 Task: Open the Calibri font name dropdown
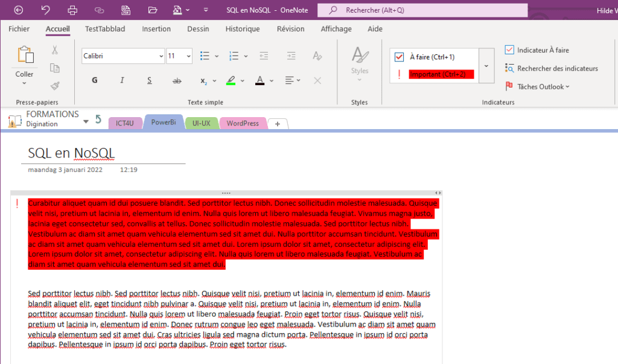click(161, 56)
